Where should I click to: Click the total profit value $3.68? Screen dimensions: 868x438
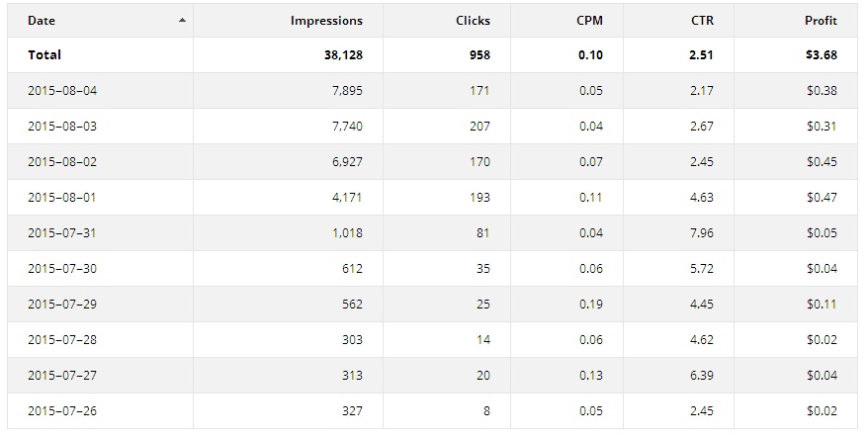coord(822,54)
